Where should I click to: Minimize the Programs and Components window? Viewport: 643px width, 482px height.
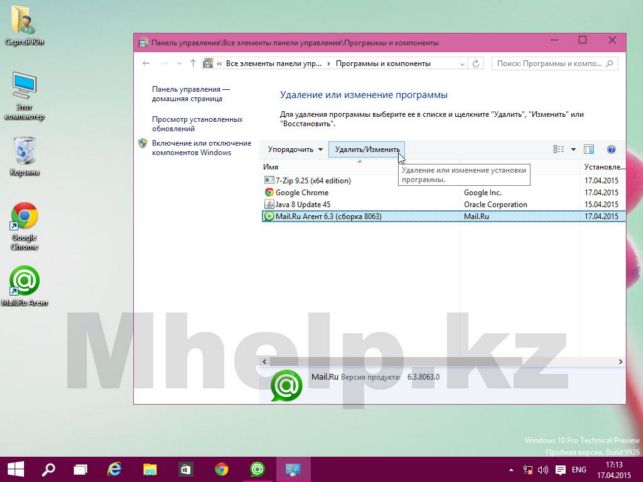(x=554, y=41)
